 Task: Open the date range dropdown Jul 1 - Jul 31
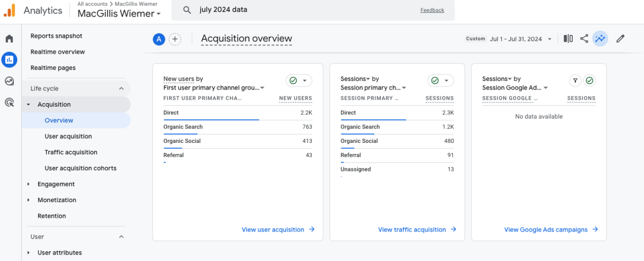(521, 39)
